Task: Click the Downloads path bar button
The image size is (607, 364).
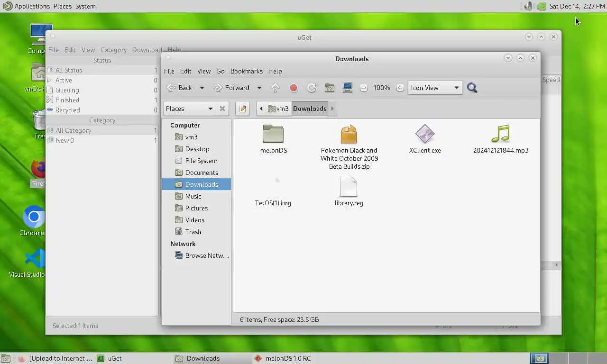Action: [309, 109]
